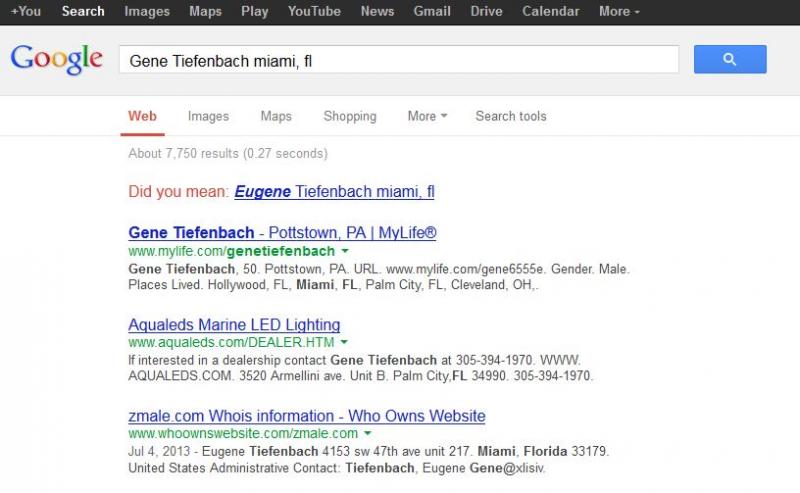
Task: Open the mylife.com result URL dropdown arrow
Action: (345, 251)
